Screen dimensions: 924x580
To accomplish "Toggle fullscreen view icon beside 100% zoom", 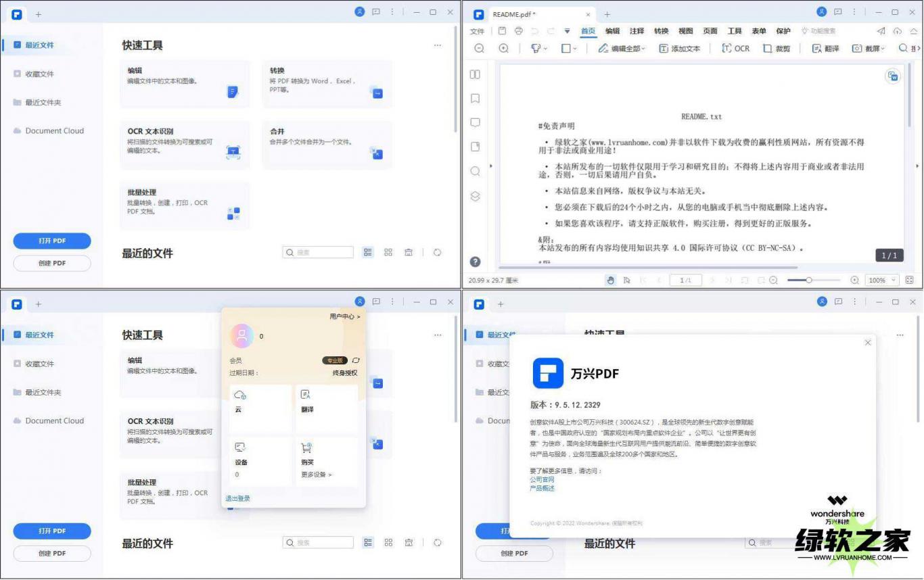I will [909, 280].
